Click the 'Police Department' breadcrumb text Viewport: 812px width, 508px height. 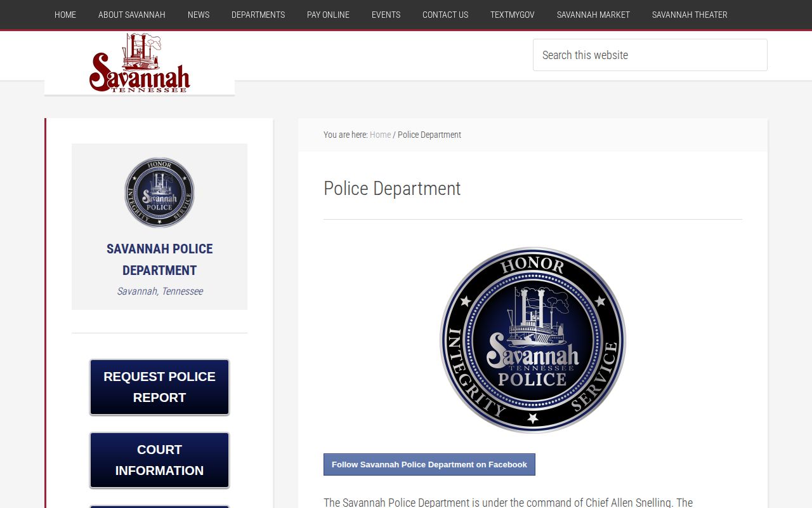click(429, 135)
